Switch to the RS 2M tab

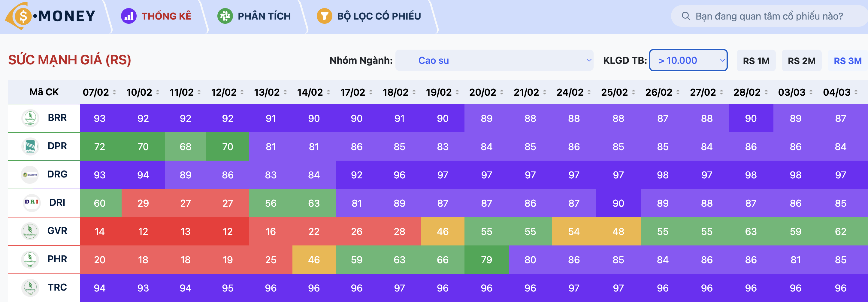point(801,61)
